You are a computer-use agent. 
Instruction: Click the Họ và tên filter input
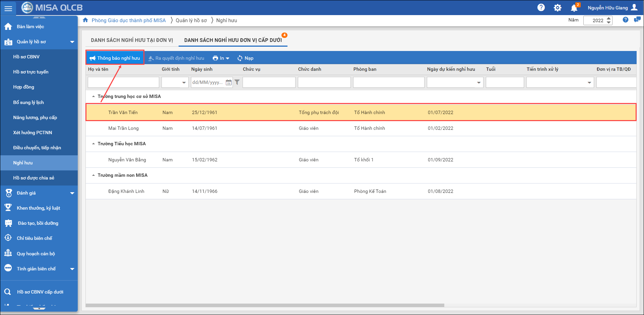123,82
